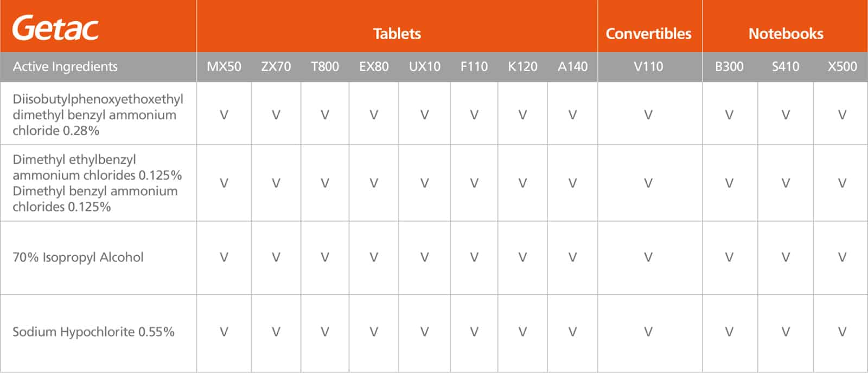Click the 70% Isopropyl Alcohol row label
The width and height of the screenshot is (868, 373).
point(78,258)
